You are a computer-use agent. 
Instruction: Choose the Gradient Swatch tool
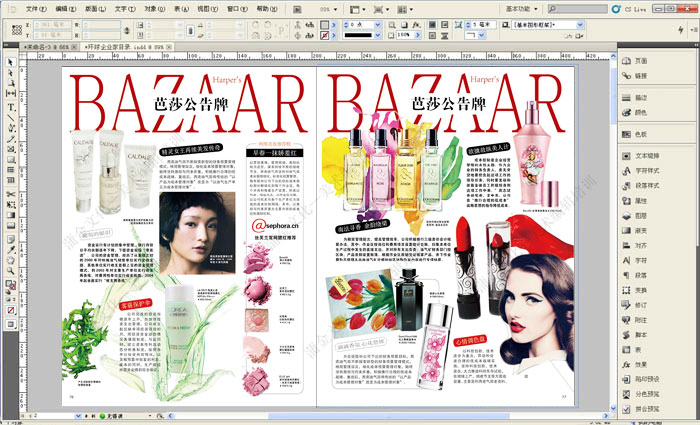11,215
